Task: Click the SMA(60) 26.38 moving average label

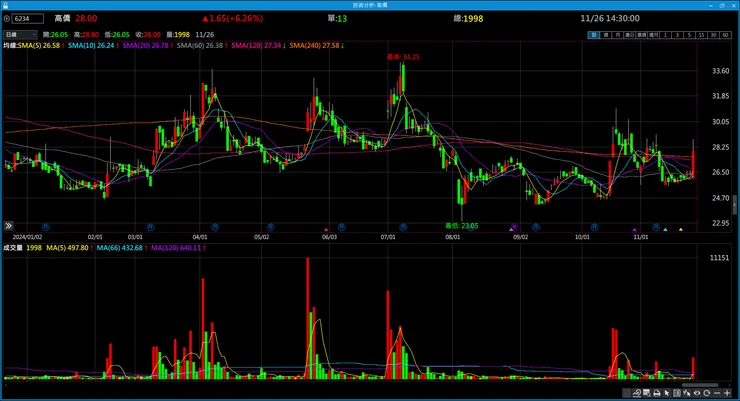Action: (202, 46)
